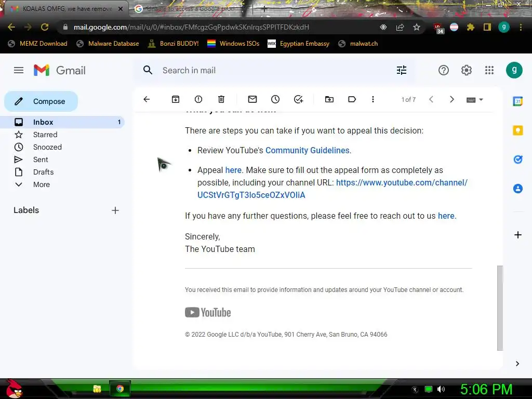Screen dimensions: 532x399
Task: Click the Appeal here link
Action: 233,170
